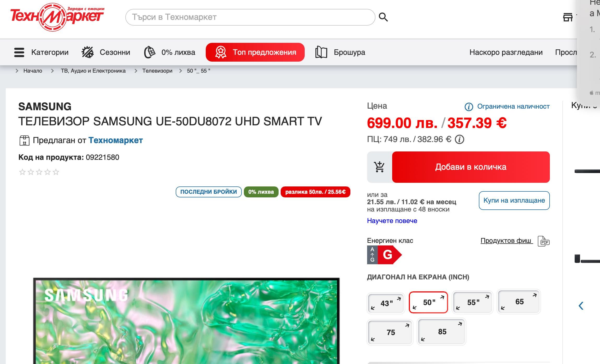Open the PDF product sheet icon

(544, 241)
